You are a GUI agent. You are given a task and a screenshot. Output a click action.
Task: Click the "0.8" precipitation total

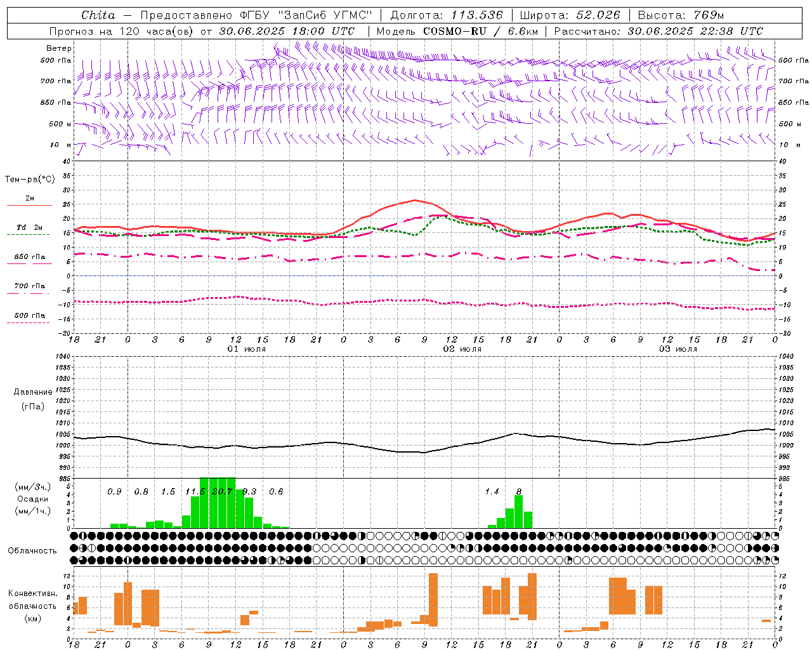pyautogui.click(x=141, y=492)
